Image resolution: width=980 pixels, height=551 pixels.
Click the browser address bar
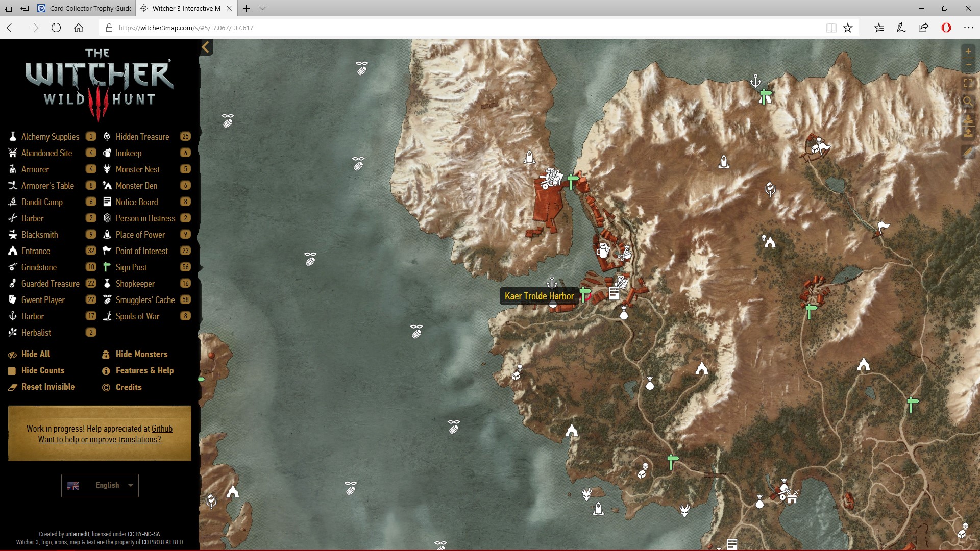pyautogui.click(x=459, y=28)
